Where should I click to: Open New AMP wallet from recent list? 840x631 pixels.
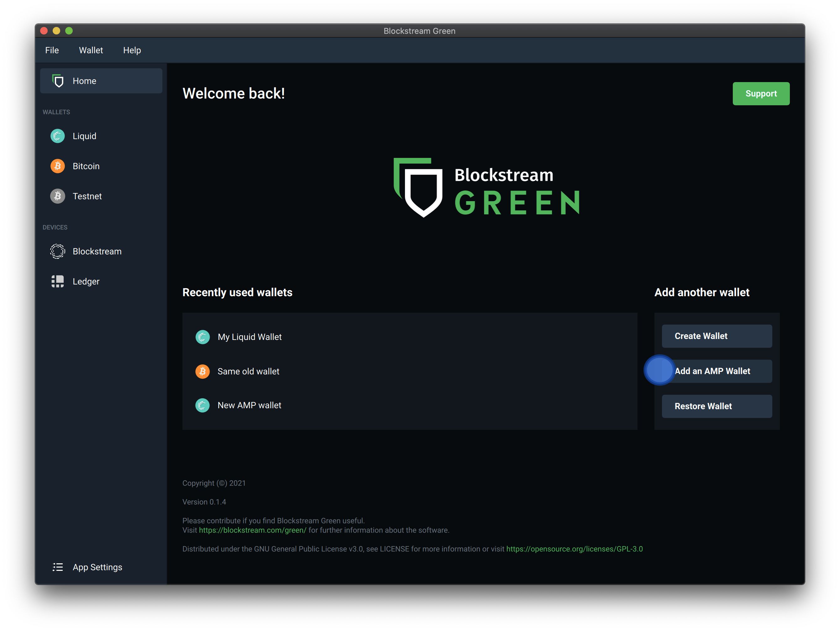249,405
